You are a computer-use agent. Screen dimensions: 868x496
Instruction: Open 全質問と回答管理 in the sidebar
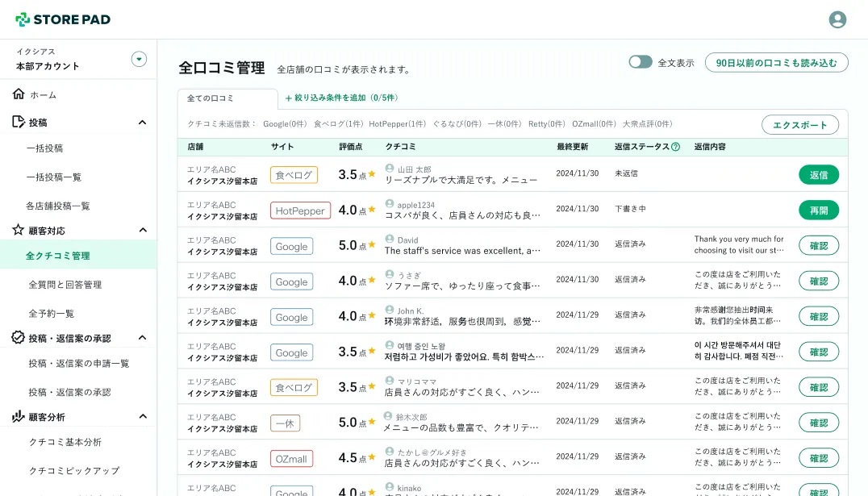tap(65, 285)
